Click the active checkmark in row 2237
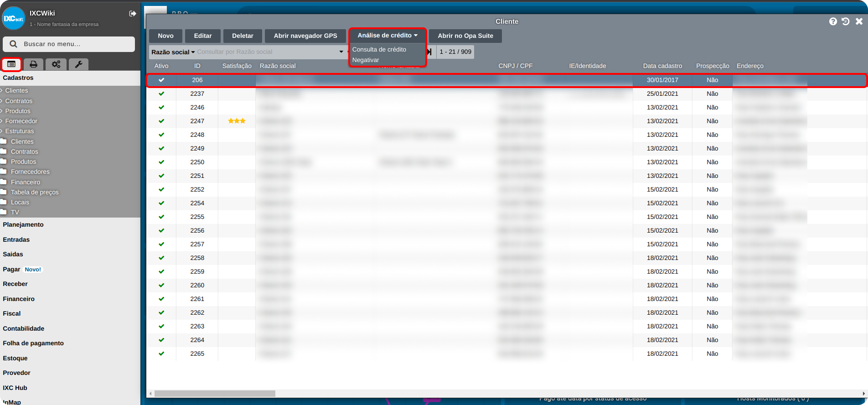The image size is (868, 405). click(x=161, y=93)
